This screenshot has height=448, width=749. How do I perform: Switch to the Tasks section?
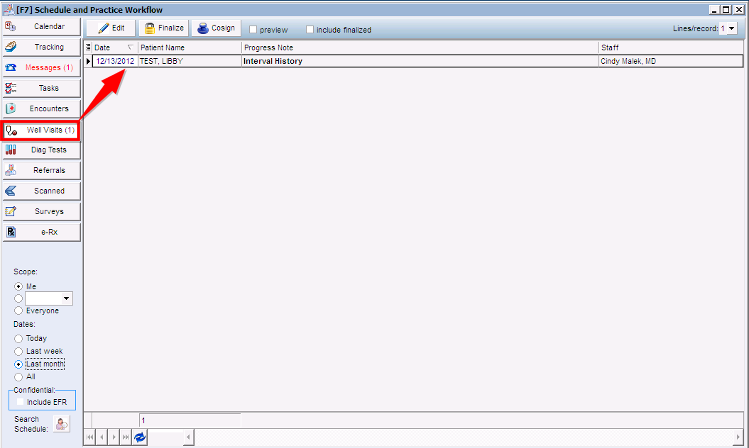pyautogui.click(x=42, y=88)
